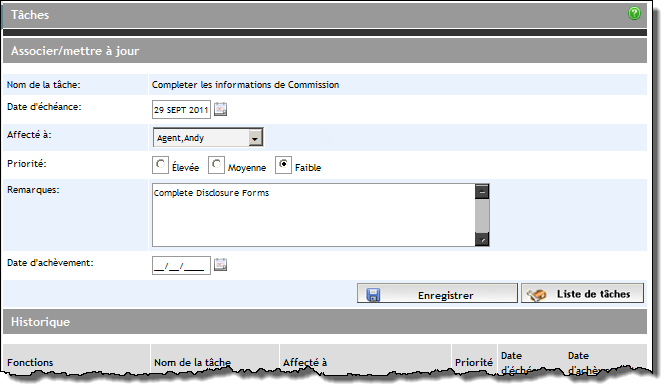Open the Agent,Andy combo box
Image resolution: width=669 pixels, height=391 pixels.
tap(208, 137)
